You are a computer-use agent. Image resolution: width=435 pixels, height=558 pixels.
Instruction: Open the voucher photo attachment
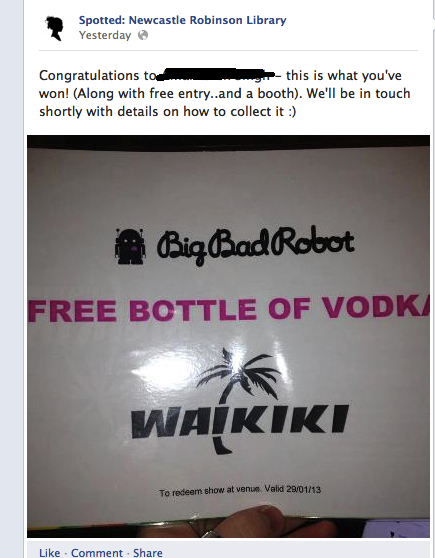click(x=228, y=336)
